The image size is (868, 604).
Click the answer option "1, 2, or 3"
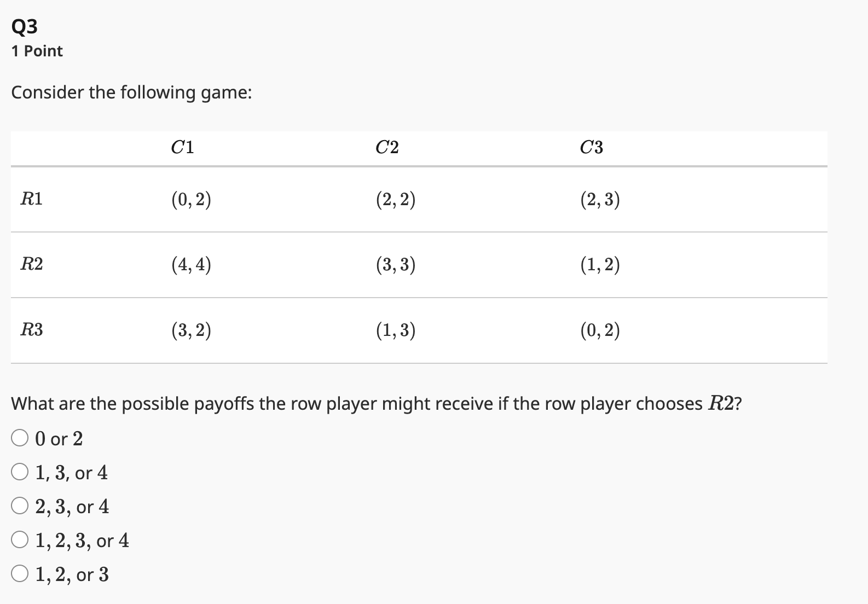71,574
